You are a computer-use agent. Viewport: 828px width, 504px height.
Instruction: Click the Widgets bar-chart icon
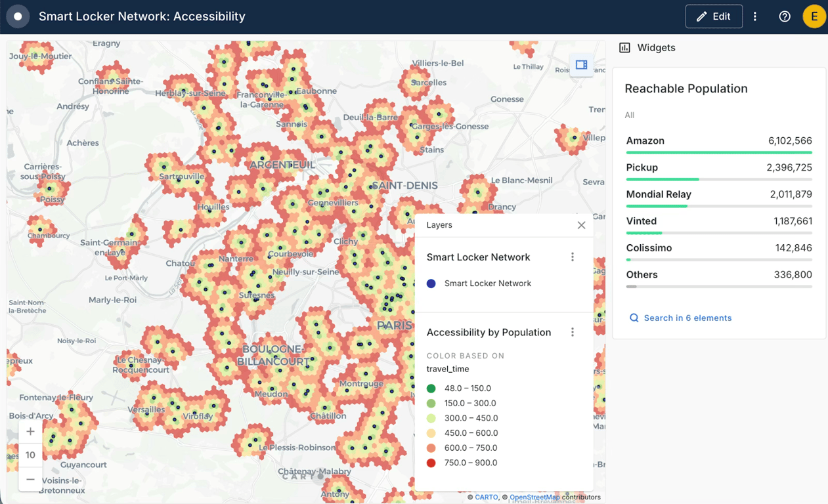coord(624,47)
